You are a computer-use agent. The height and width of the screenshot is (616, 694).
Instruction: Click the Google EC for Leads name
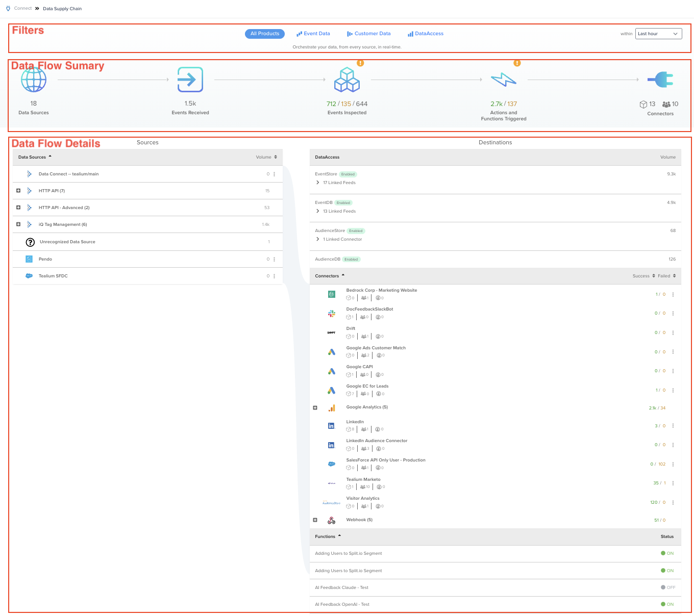pyautogui.click(x=367, y=386)
